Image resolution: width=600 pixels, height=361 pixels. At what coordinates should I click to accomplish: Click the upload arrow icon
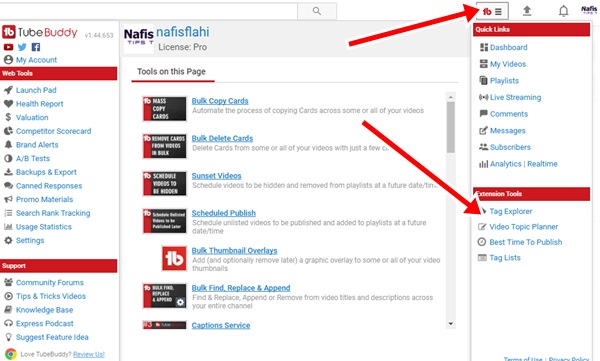tap(527, 11)
